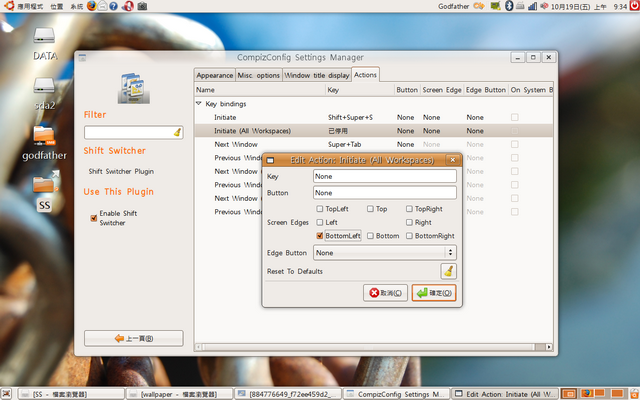Click the 10月19日 clock in the panel
The width and height of the screenshot is (640, 400).
point(589,7)
